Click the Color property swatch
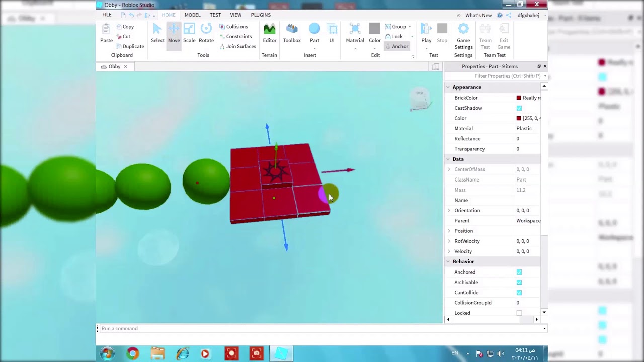Image resolution: width=644 pixels, height=362 pixels. click(x=519, y=118)
